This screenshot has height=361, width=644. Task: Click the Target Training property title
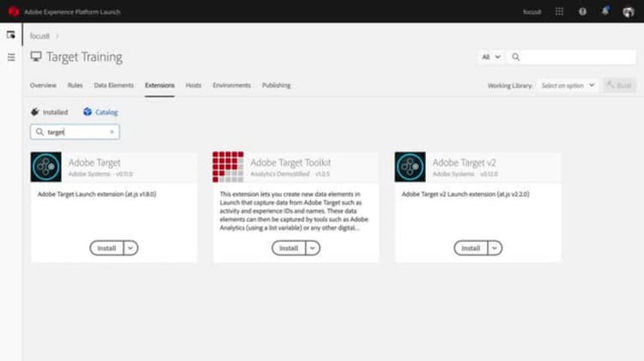click(85, 57)
